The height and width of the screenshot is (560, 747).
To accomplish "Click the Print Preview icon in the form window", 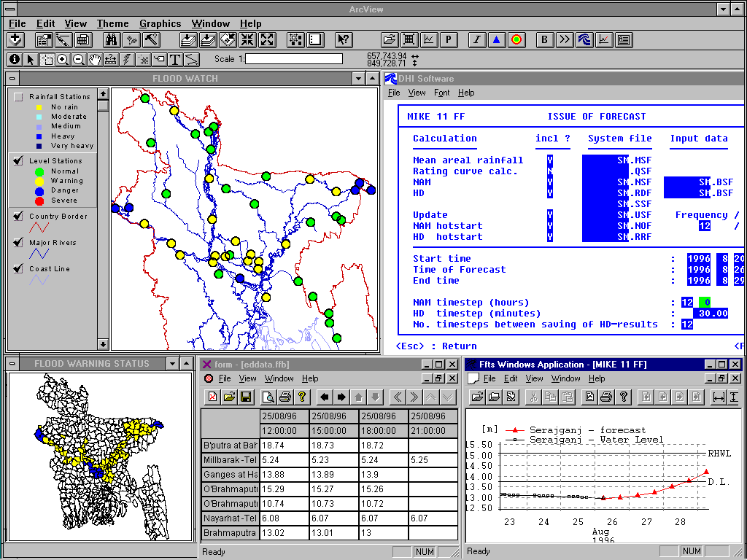I will coord(268,397).
